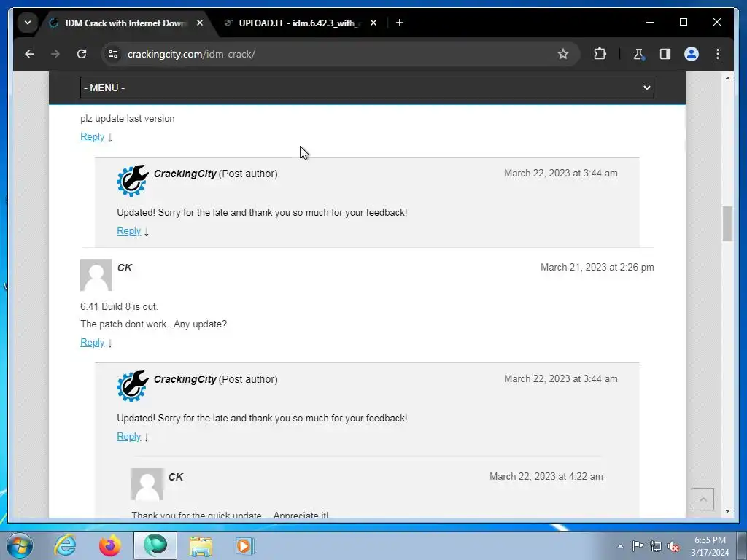Open Chrome Labs flask icon
Image resolution: width=747 pixels, height=560 pixels.
638,54
